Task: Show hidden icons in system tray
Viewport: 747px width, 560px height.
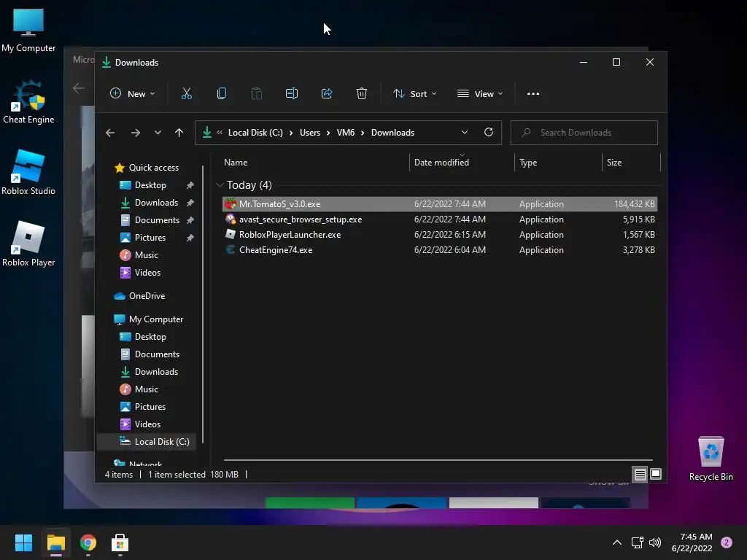Action: point(617,542)
